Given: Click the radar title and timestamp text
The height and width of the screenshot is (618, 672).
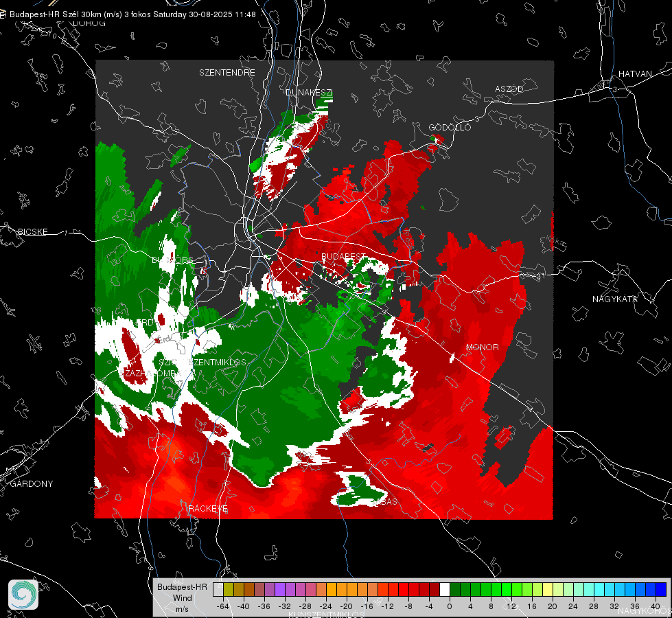Looking at the screenshot, I should [132, 14].
